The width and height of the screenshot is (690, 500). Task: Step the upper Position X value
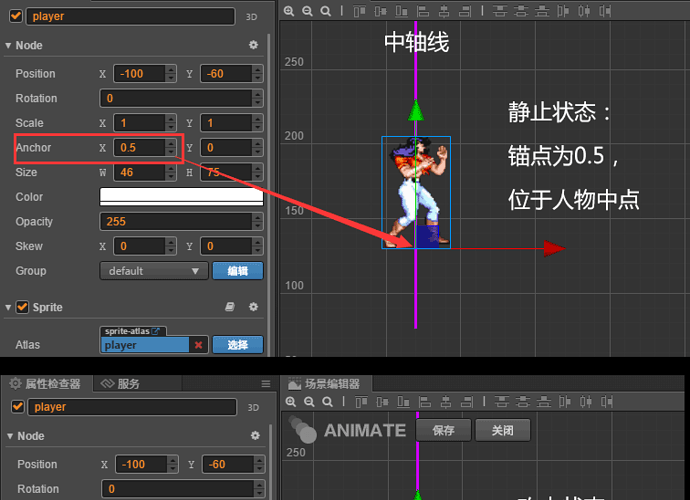click(x=171, y=74)
